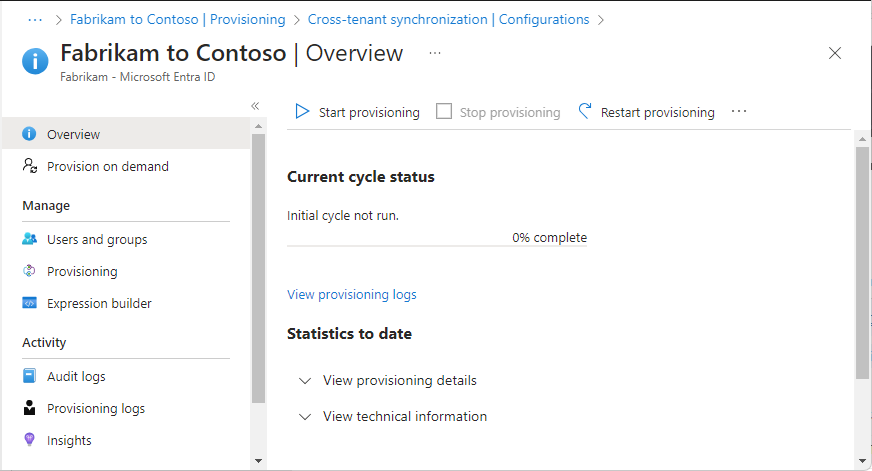
Task: Expand View technical information chevron
Action: pos(305,417)
